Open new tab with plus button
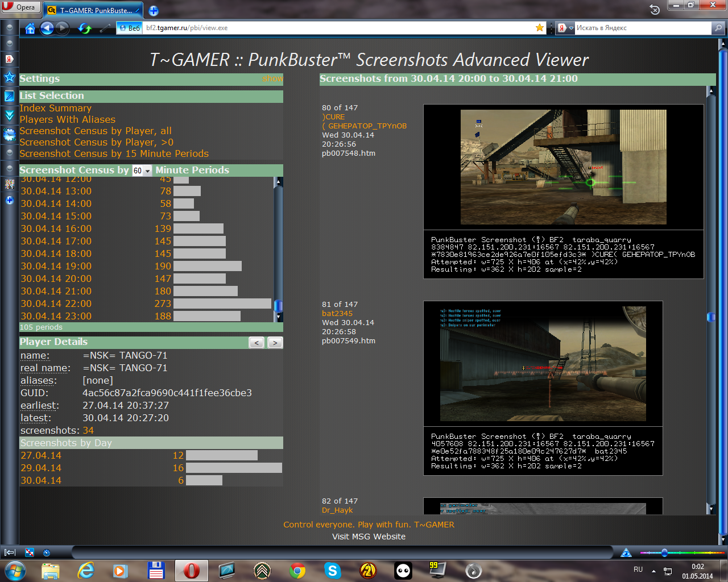728x582 pixels. pos(154,10)
